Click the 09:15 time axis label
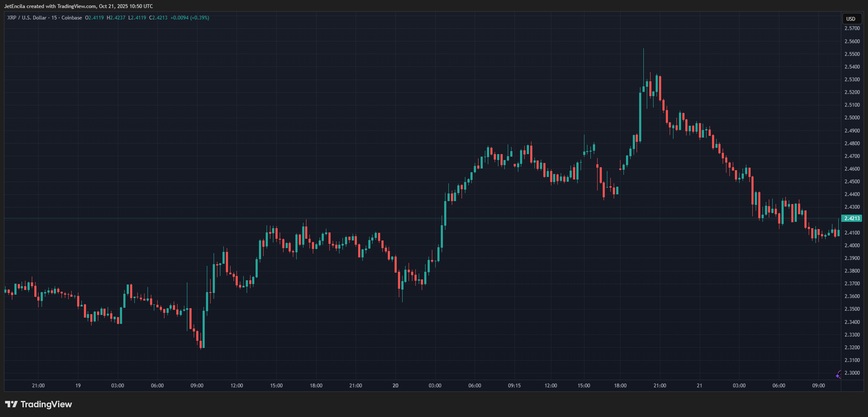This screenshot has width=868, height=417. 514,386
